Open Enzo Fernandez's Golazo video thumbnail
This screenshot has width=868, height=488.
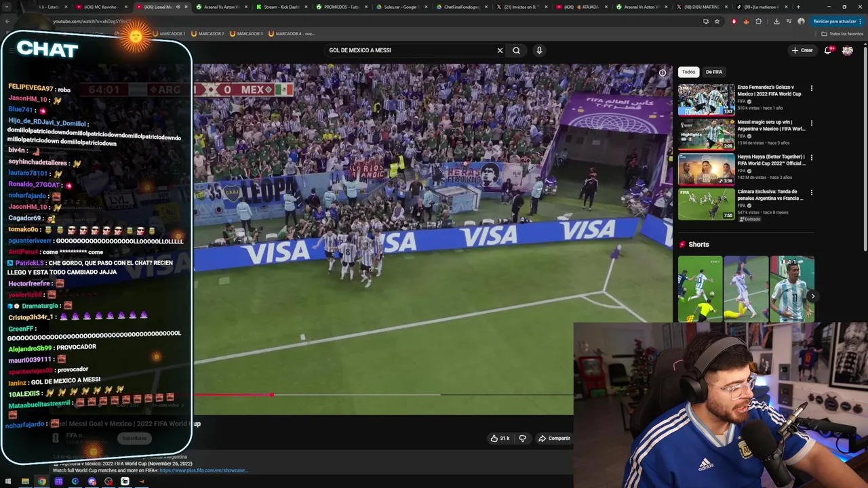706,100
